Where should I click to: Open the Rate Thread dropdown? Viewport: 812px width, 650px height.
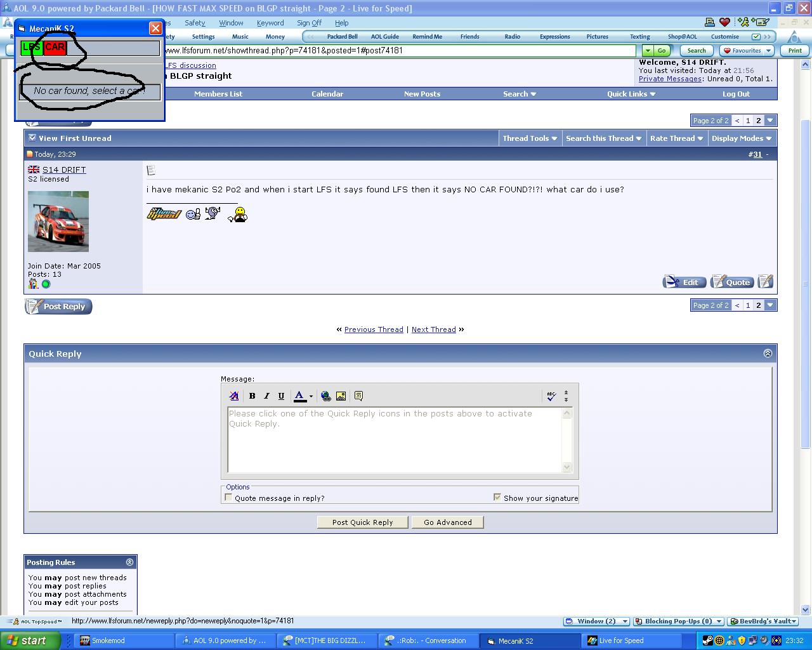point(676,138)
